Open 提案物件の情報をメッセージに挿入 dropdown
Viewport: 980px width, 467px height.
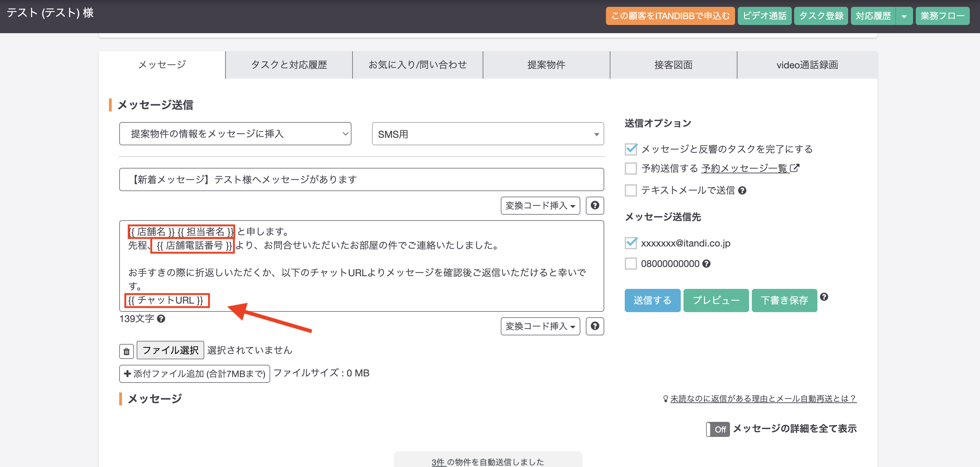pos(235,134)
